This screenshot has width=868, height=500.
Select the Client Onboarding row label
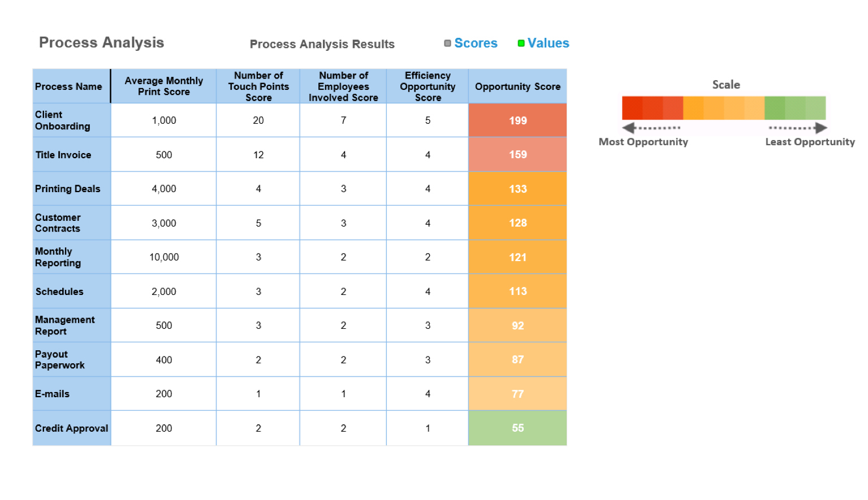(x=62, y=120)
